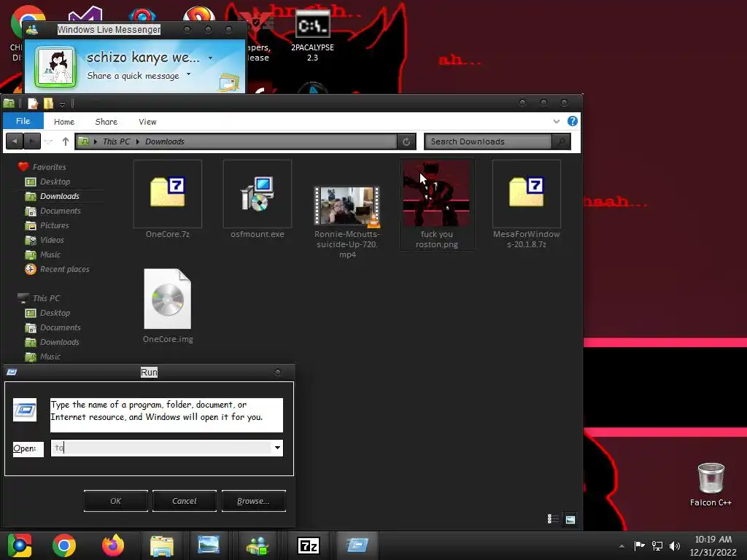The image size is (747, 560).
Task: Expand the This PC breadcrumb arrow
Action: pos(138,141)
